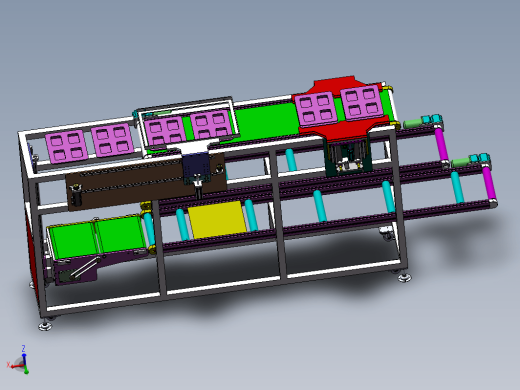Select the yellow panel between the cyan rollers
This screenshot has height=390, width=520.
pyautogui.click(x=217, y=219)
